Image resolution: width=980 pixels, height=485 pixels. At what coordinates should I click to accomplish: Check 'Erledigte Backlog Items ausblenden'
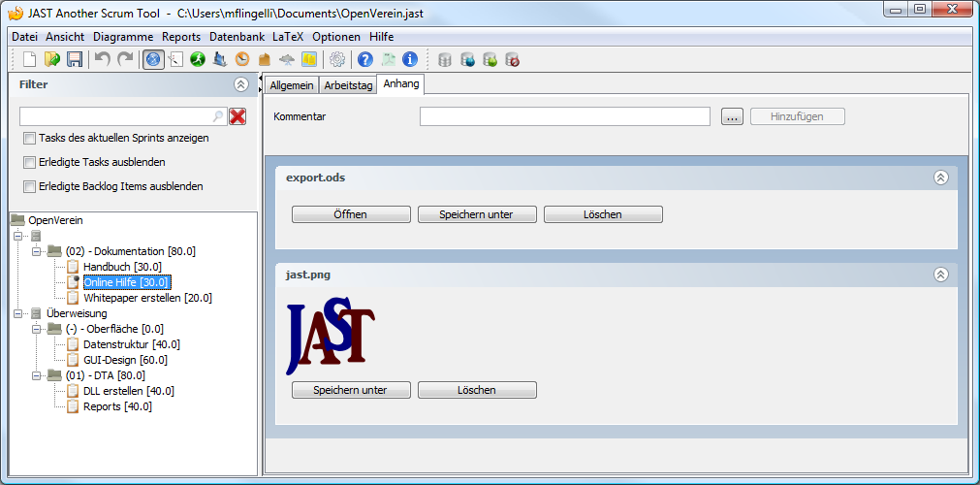29,186
